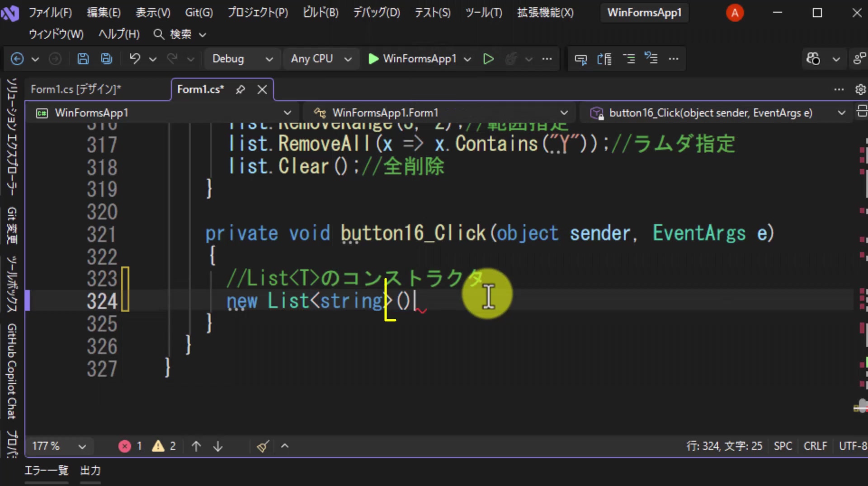868x486 pixels.
Task: Go to previous issue arrow
Action: click(196, 446)
